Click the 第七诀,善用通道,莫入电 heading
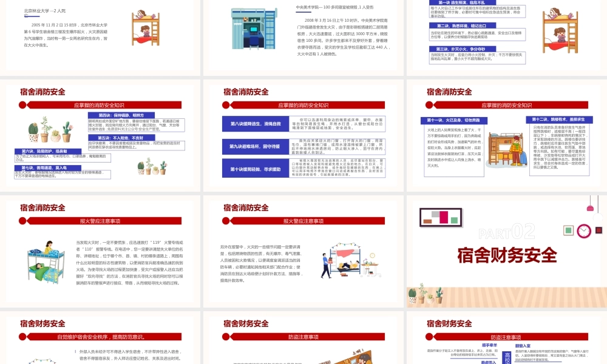This screenshot has width=607, height=364. pyautogui.click(x=48, y=168)
